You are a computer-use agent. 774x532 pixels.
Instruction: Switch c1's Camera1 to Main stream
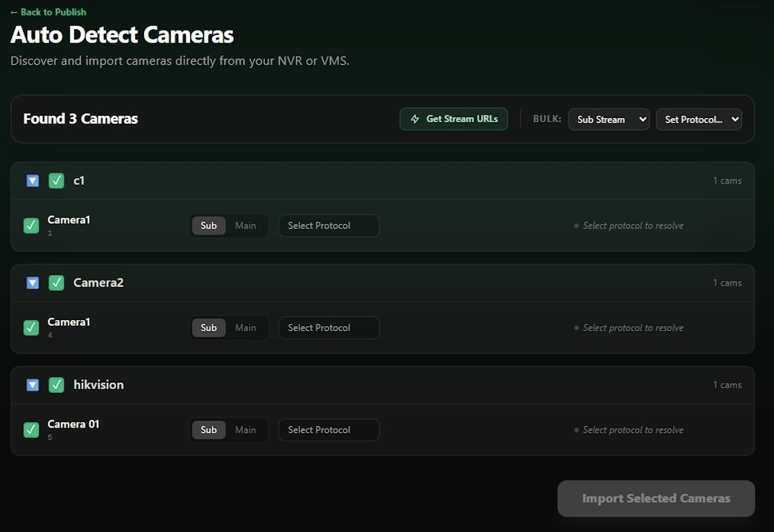pyautogui.click(x=245, y=226)
